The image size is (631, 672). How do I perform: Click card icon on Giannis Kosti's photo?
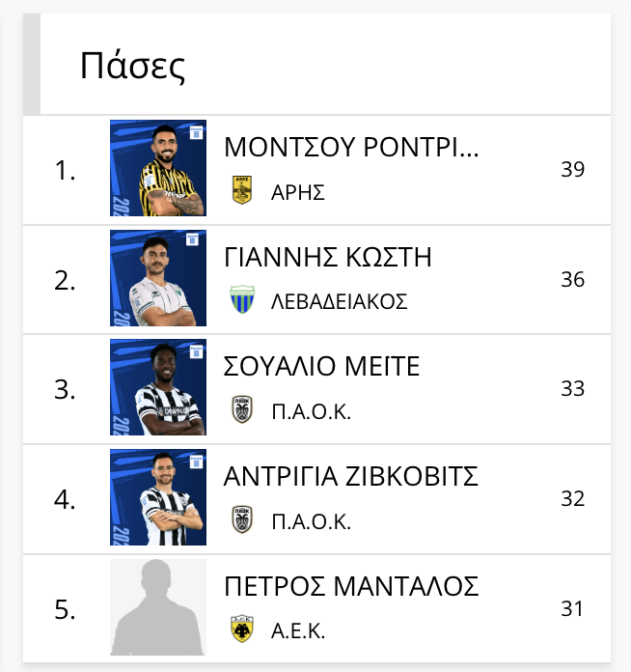click(x=196, y=240)
